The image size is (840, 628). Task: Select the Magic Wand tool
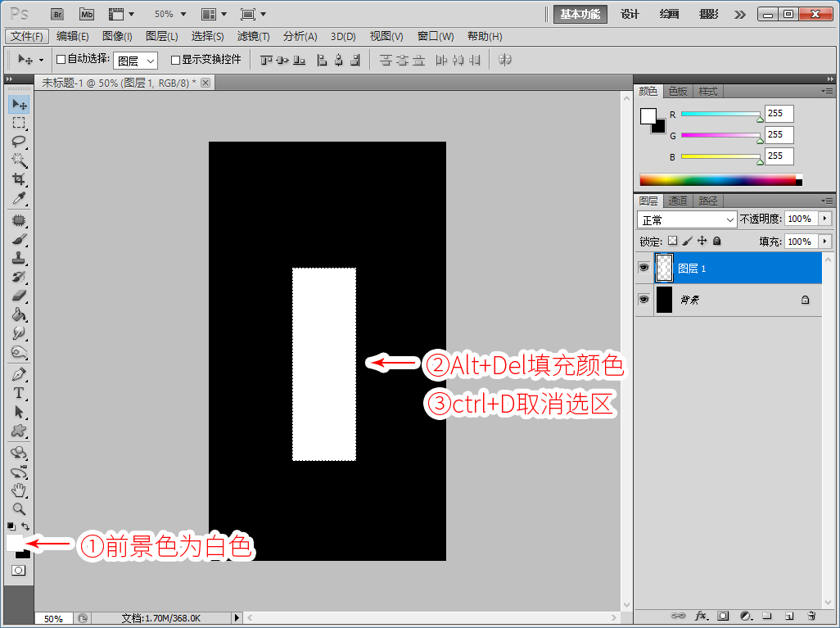point(19,160)
